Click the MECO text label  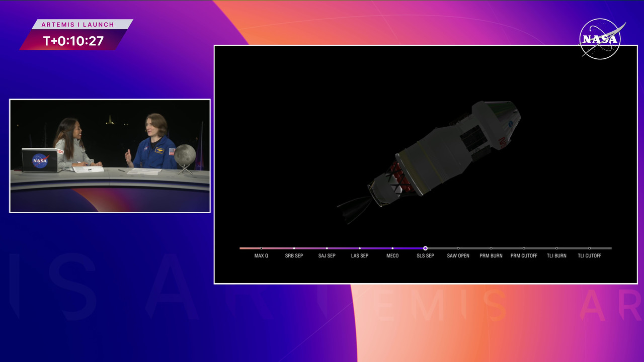tap(392, 255)
